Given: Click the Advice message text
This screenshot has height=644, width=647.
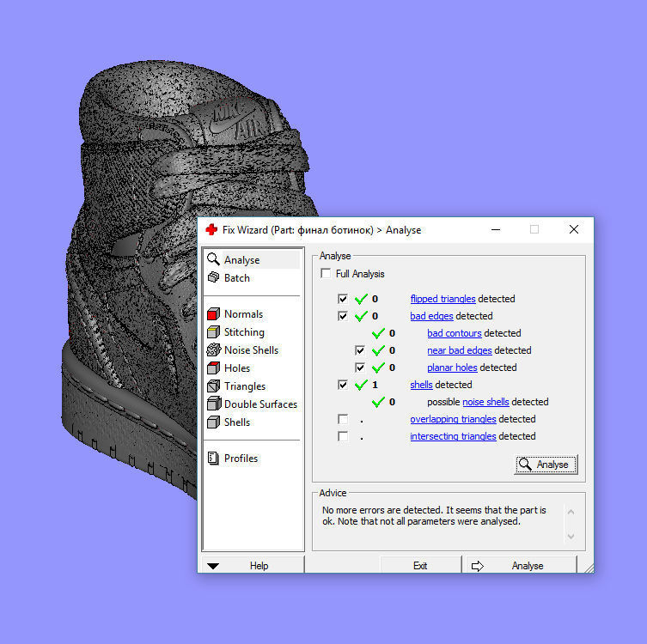Looking at the screenshot, I should (434, 516).
